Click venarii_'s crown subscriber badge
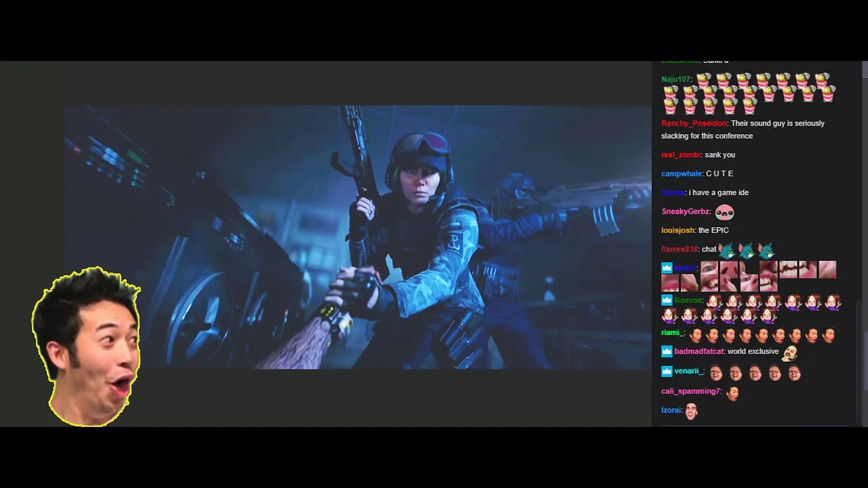Image resolution: width=868 pixels, height=488 pixels. coord(667,371)
